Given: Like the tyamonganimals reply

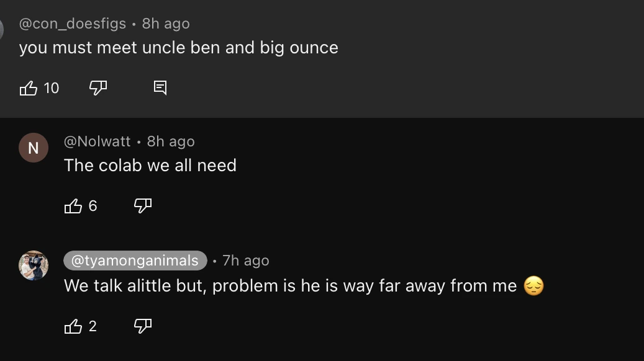Looking at the screenshot, I should 73,326.
